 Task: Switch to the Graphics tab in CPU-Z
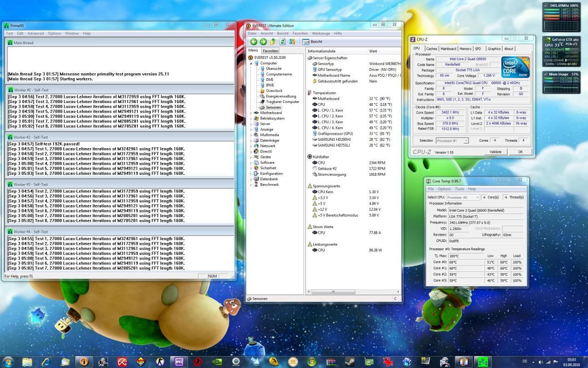pyautogui.click(x=494, y=49)
